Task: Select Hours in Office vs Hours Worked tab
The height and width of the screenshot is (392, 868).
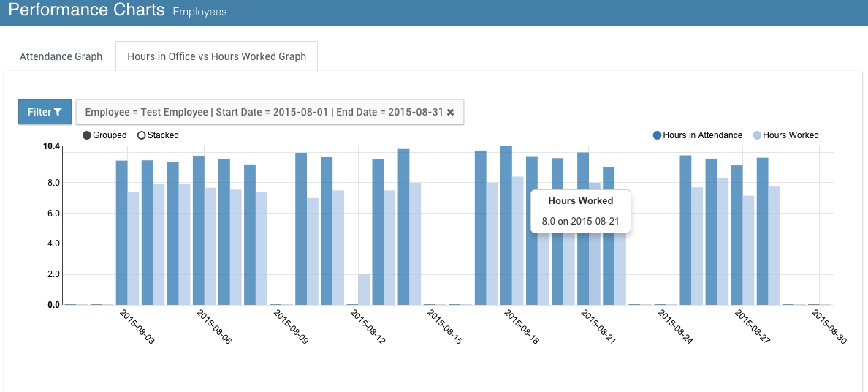Action: pyautogui.click(x=216, y=56)
